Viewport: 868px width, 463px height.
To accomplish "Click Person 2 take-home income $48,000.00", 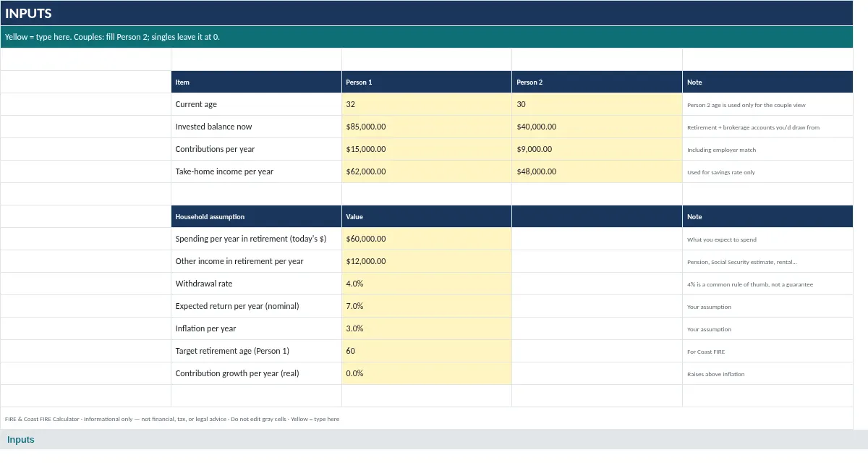I will [x=597, y=171].
